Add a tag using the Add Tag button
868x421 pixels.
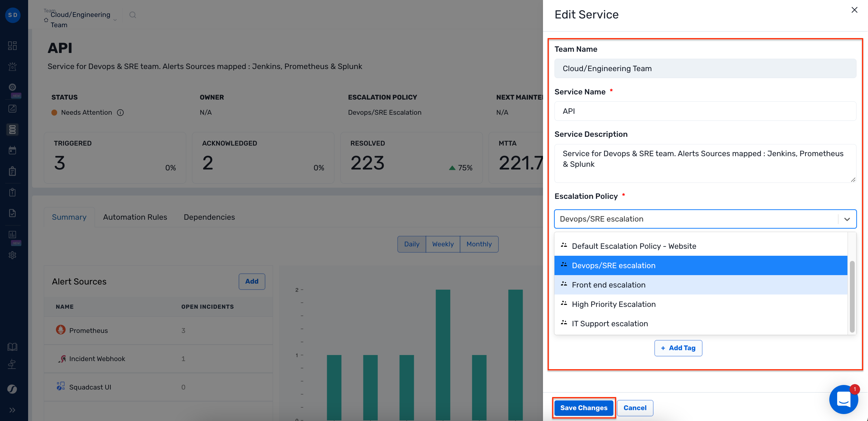click(x=678, y=348)
